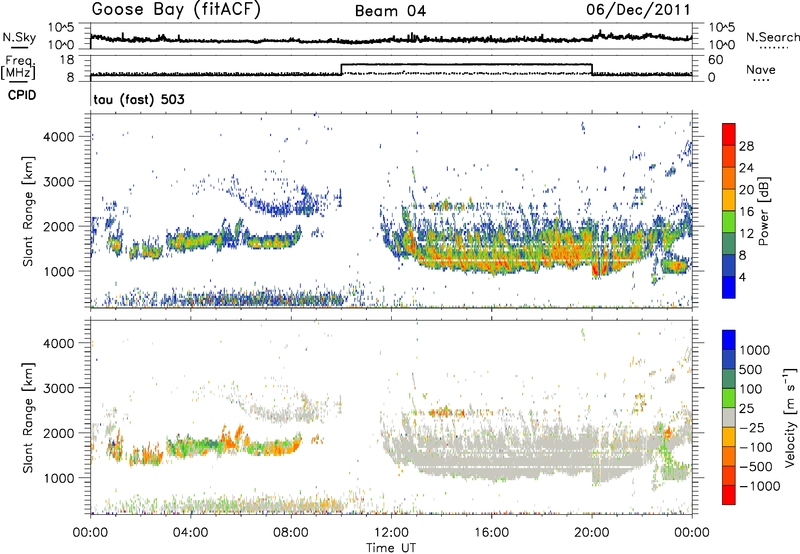Click the 'Time UT' axis title

click(391, 548)
